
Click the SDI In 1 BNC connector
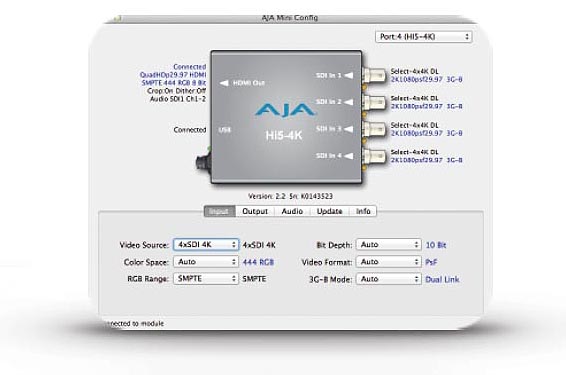point(374,75)
